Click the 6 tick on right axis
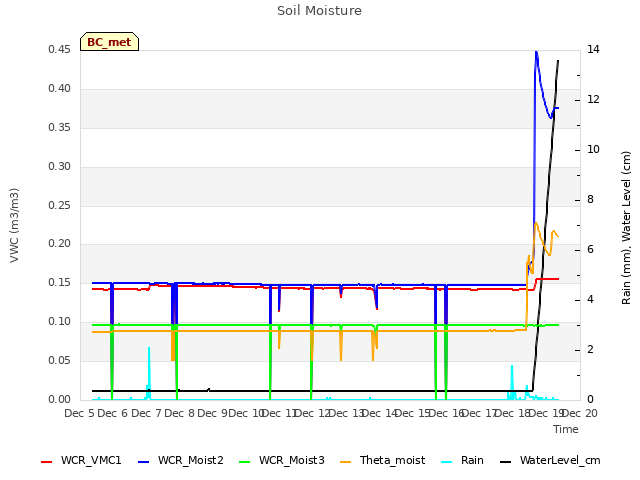This screenshot has height=480, width=640. [x=591, y=250]
